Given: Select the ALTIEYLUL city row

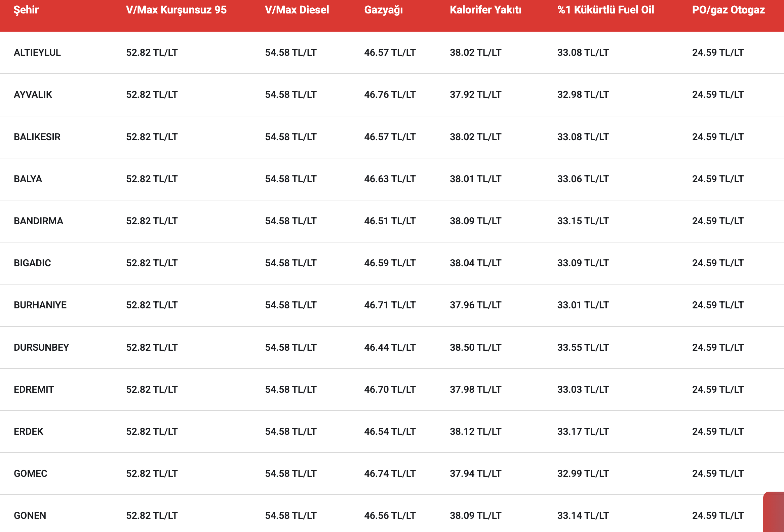Looking at the screenshot, I should tap(392, 52).
